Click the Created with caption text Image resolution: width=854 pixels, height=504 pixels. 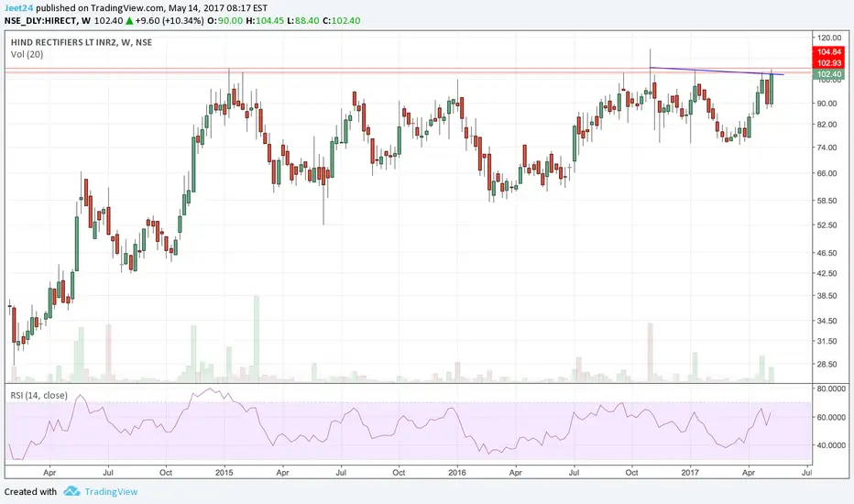tap(30, 491)
